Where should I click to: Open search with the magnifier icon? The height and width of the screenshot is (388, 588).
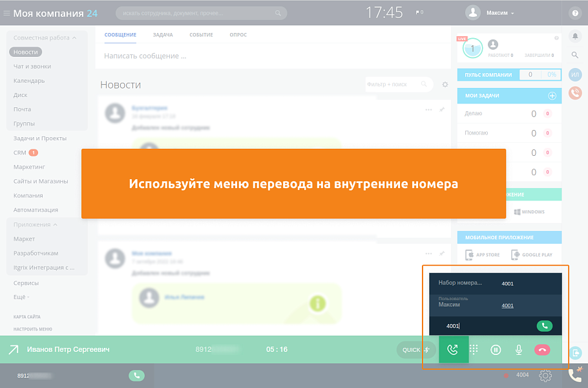pyautogui.click(x=574, y=56)
